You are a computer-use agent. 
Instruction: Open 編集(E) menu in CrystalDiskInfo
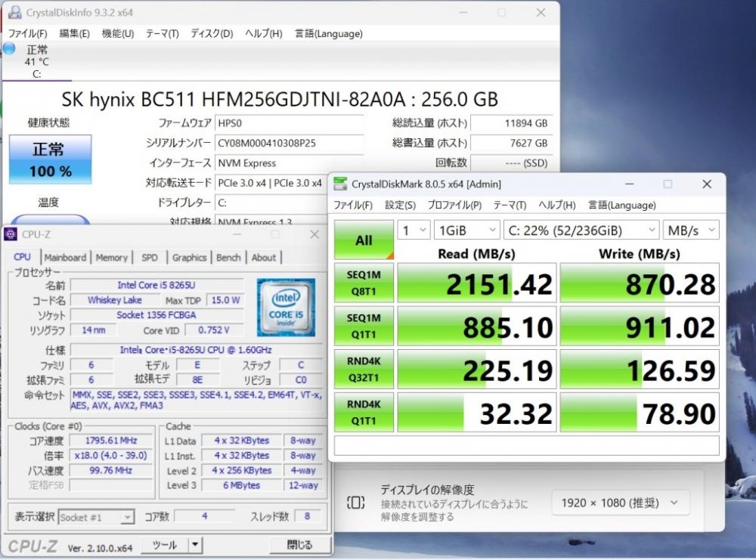click(74, 33)
